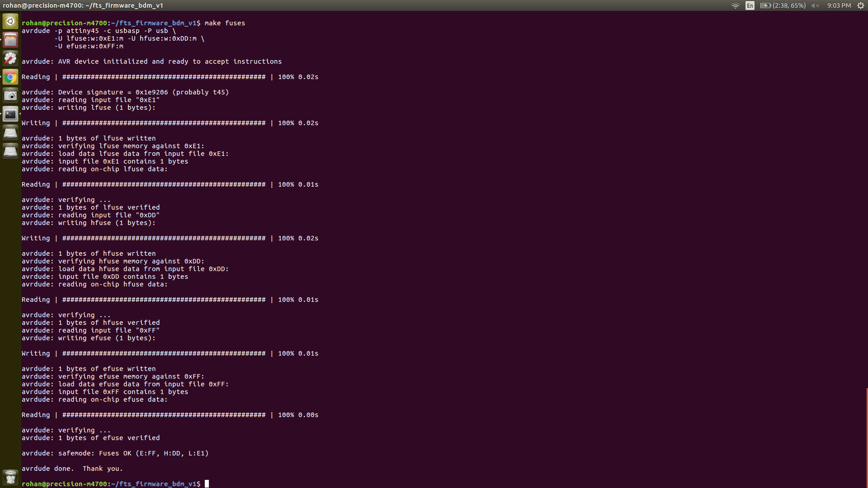Click 'input file 0xE1 contains 1 bytes'

point(105,161)
